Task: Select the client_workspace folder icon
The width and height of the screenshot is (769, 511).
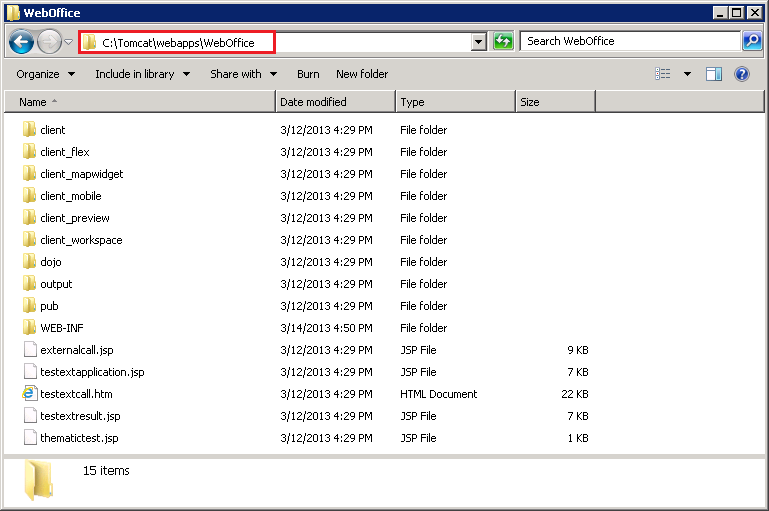Action: [x=29, y=239]
